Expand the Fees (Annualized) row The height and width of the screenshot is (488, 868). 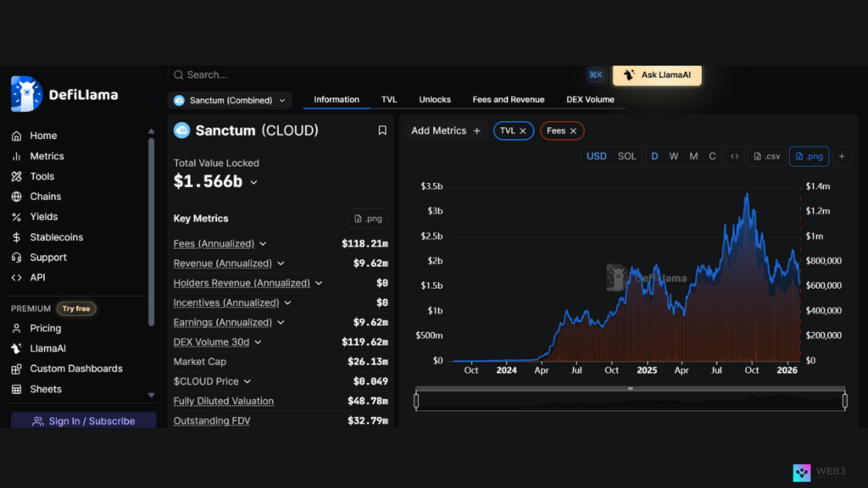pyautogui.click(x=263, y=244)
